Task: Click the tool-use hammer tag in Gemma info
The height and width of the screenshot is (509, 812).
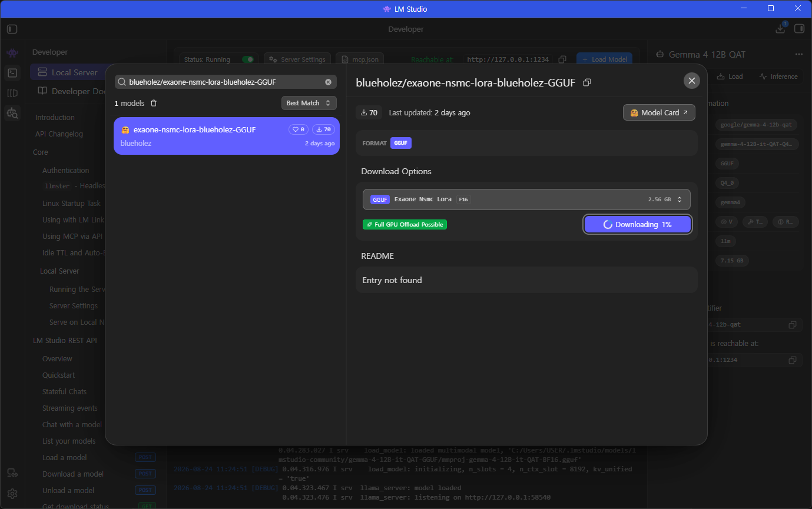Action: click(x=755, y=222)
